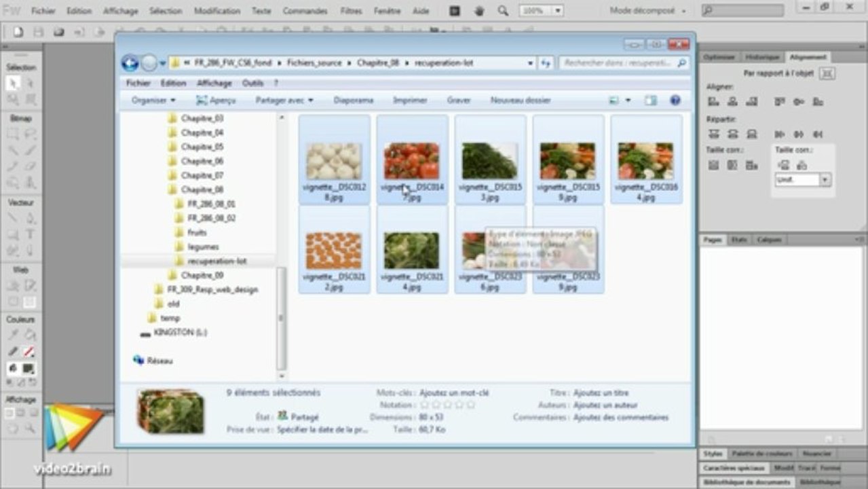Screen dimensions: 868x489
Task: Open Explorer help with question mark icon
Action: pos(675,100)
